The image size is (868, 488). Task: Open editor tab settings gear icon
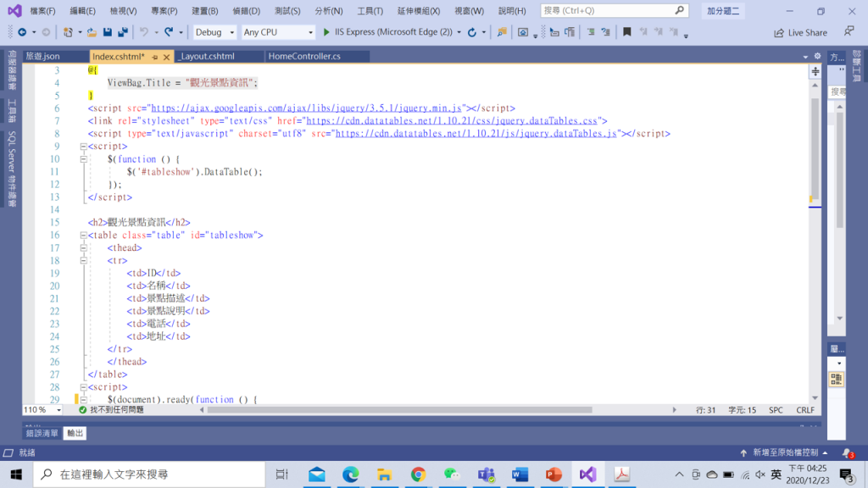(817, 56)
